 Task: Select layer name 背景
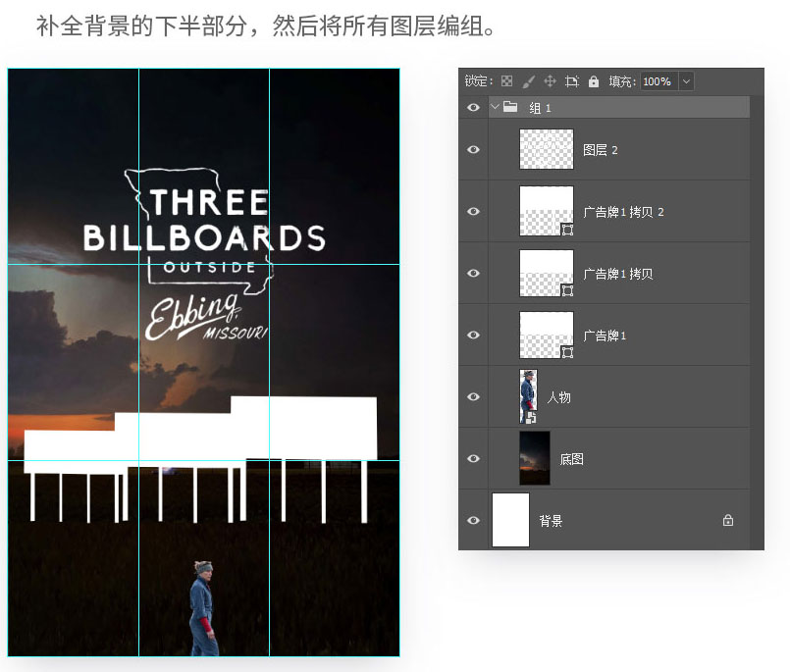pos(551,521)
